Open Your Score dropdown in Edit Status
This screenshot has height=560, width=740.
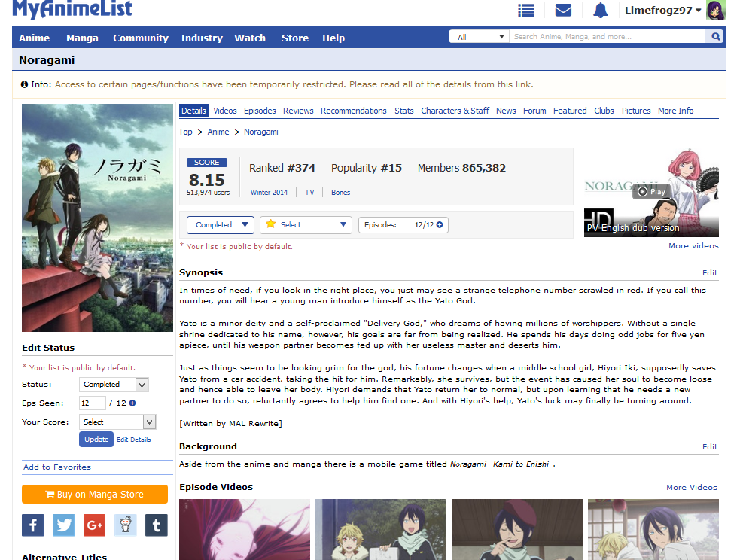117,422
